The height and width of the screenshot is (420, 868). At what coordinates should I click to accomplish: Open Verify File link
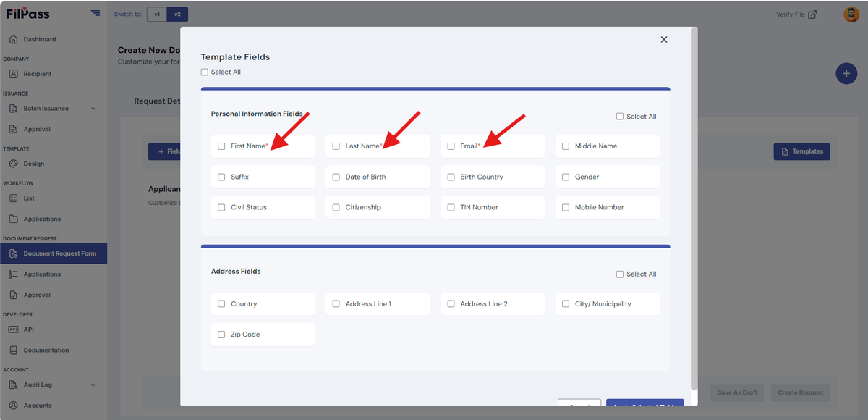[796, 14]
